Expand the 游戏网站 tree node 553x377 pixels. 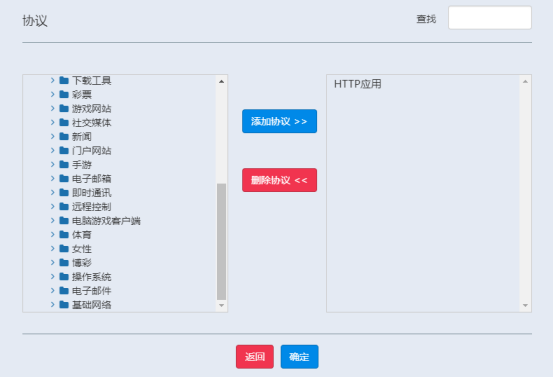tap(53, 108)
